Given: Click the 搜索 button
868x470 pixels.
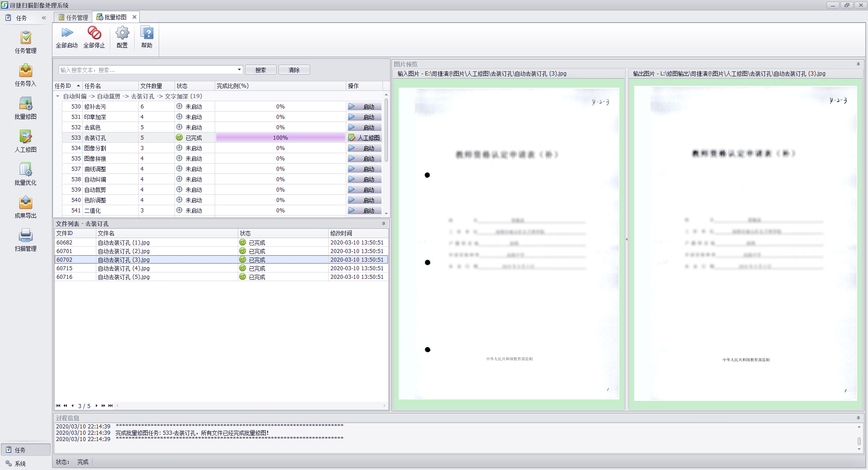Looking at the screenshot, I should click(x=260, y=70).
